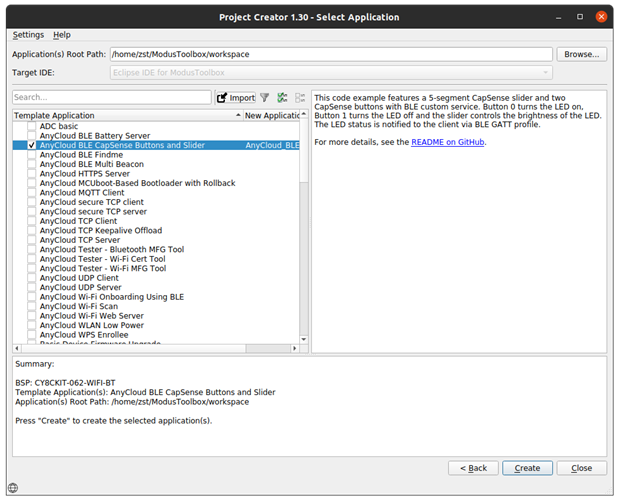Open the Target IDE dropdown
The image size is (619, 501).
point(331,73)
